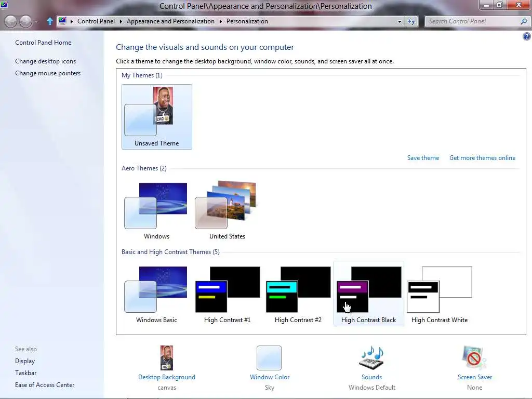
Task: Select the High Contrast Black theme
Action: click(x=369, y=294)
